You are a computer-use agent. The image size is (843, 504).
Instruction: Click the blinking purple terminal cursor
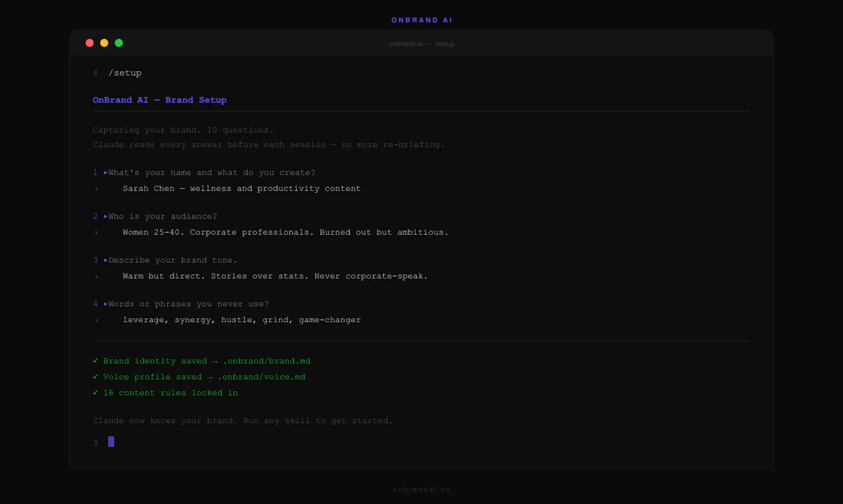(x=111, y=441)
